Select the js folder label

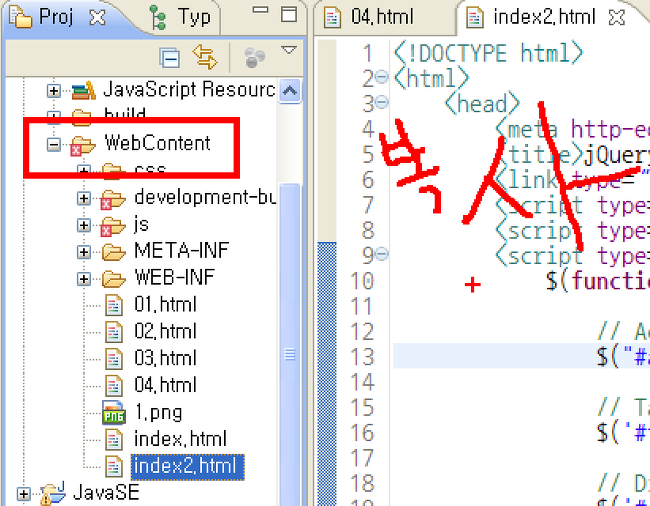point(141,225)
